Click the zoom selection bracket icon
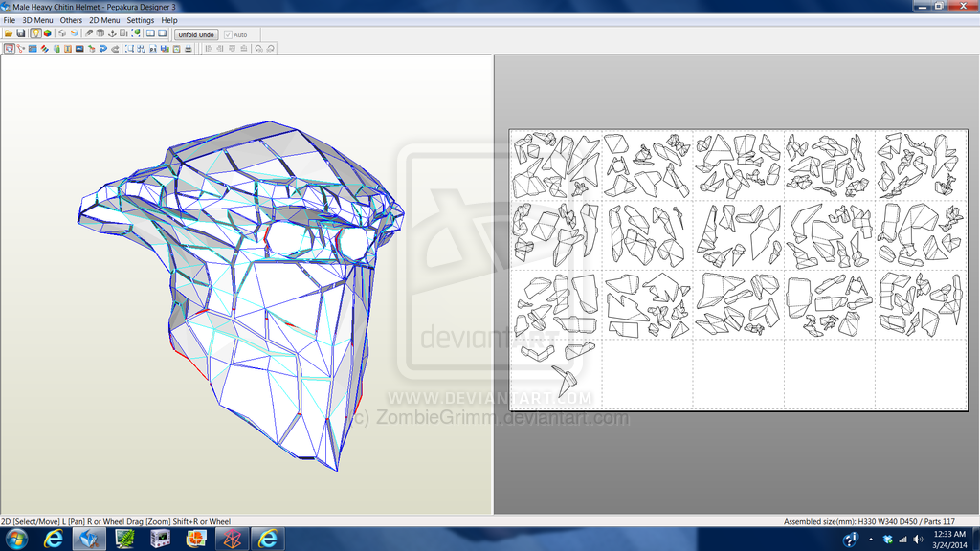The width and height of the screenshot is (980, 551). click(129, 49)
